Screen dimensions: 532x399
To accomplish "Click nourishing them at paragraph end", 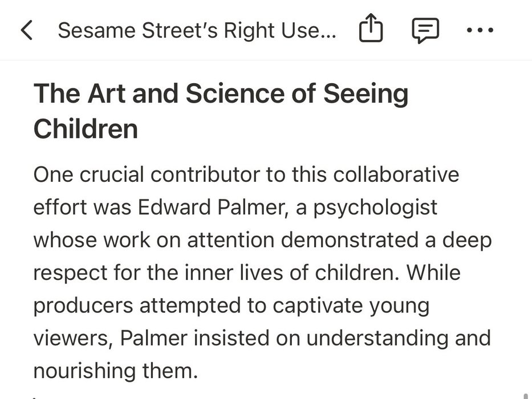I will pyautogui.click(x=116, y=371).
